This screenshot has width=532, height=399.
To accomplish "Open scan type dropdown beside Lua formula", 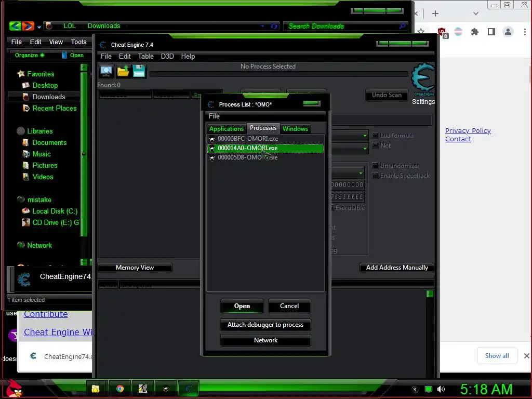I will click(365, 136).
